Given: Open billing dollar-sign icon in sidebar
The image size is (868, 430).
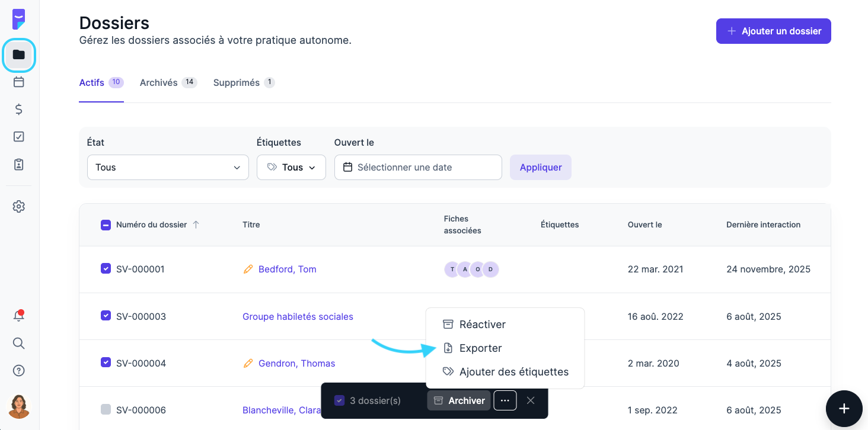Looking at the screenshot, I should [19, 109].
